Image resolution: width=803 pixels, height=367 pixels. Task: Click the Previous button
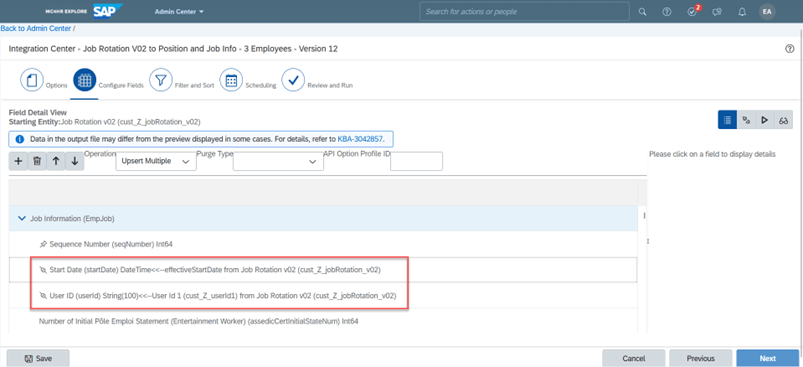[701, 358]
